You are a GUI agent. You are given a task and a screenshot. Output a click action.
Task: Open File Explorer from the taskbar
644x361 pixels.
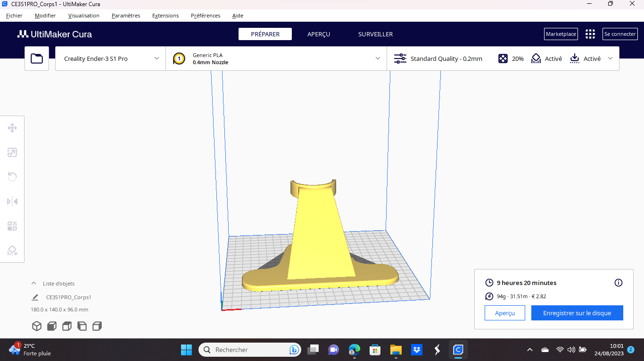coord(396,350)
